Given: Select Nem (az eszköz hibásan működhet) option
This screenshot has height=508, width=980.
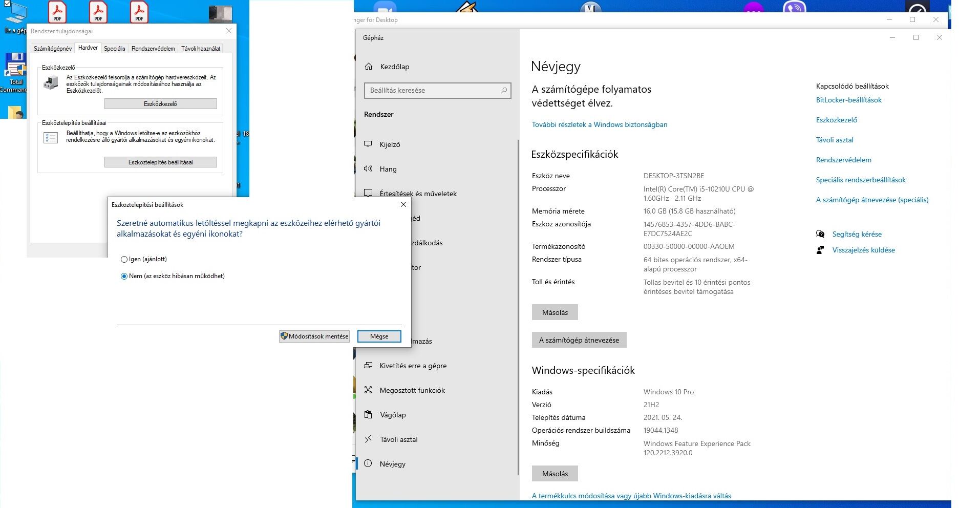Looking at the screenshot, I should 124,276.
